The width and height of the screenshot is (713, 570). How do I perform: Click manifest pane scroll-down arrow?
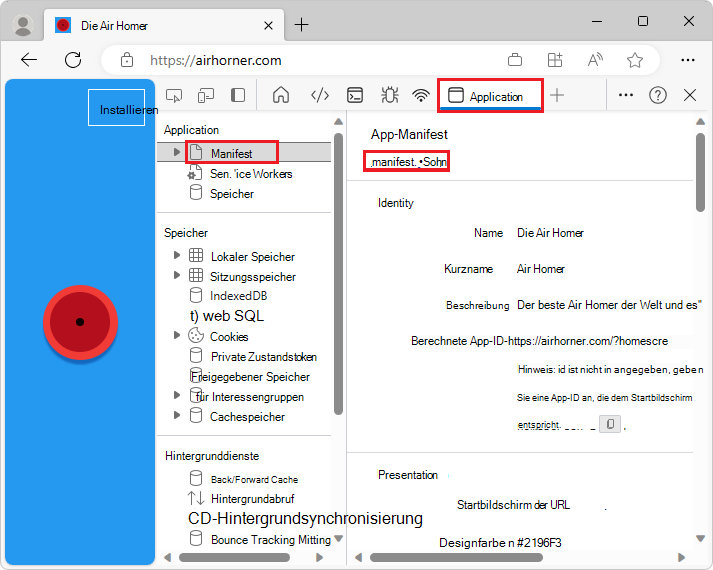[x=700, y=539]
